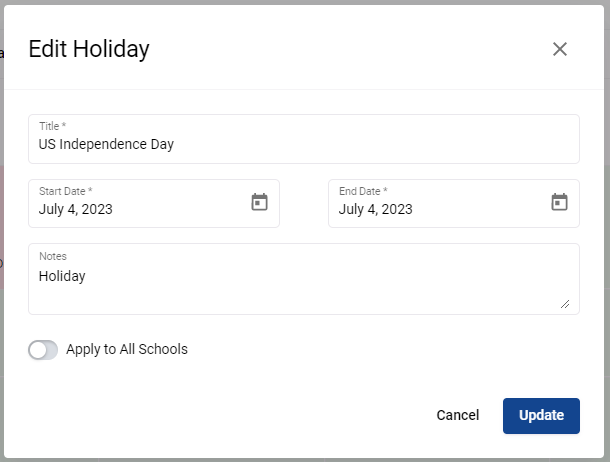Select the End Date field

coord(454,203)
